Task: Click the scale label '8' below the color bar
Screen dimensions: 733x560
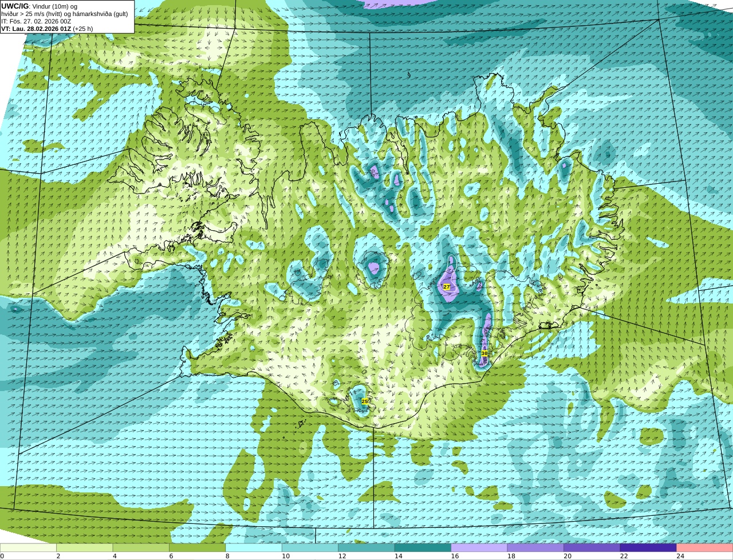Action: [227, 555]
